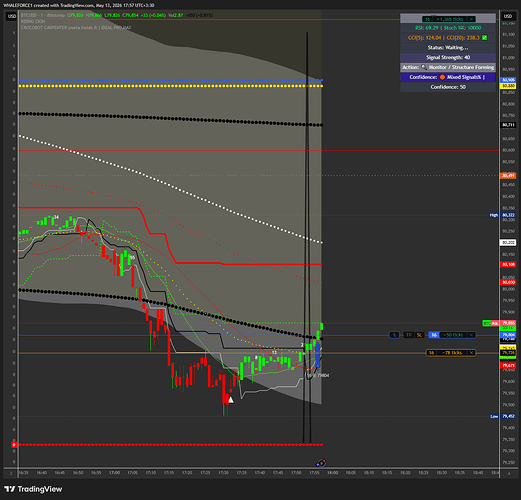Click the +50 ticks position label
This screenshot has width=521, height=500.
[453, 335]
